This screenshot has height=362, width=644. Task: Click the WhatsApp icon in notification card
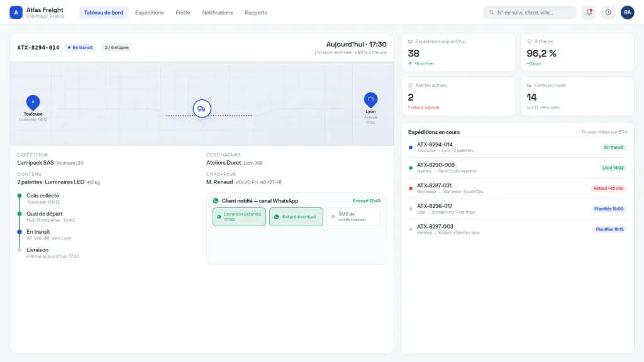(x=216, y=200)
